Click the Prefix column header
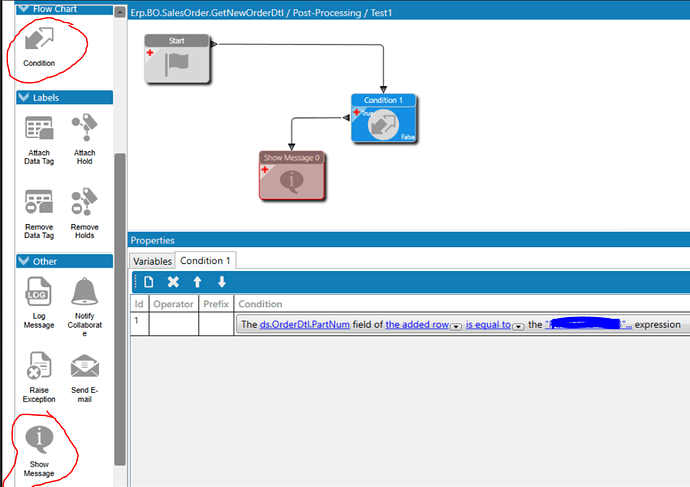Viewport: 690px width, 487px height. point(216,304)
